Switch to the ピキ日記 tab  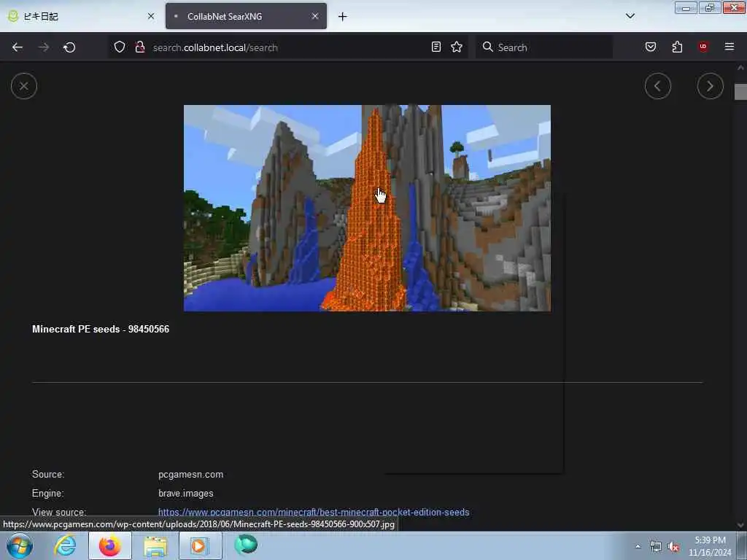pos(81,16)
